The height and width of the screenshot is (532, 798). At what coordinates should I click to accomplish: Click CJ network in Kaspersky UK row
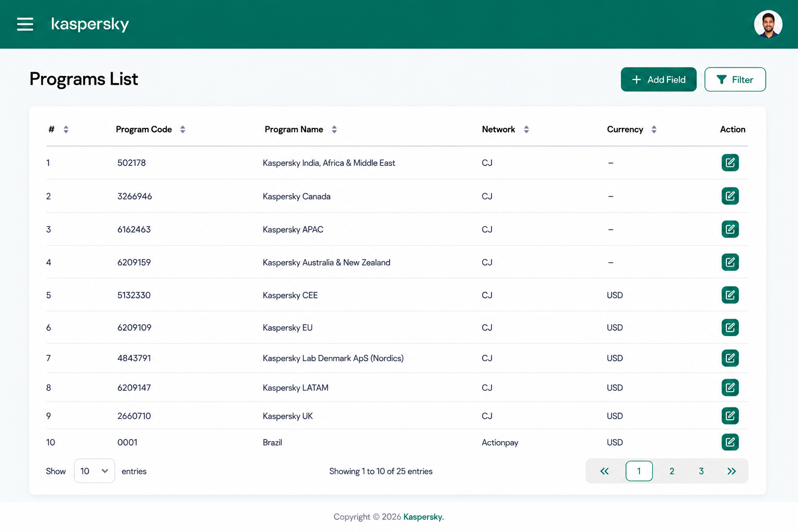pos(487,416)
